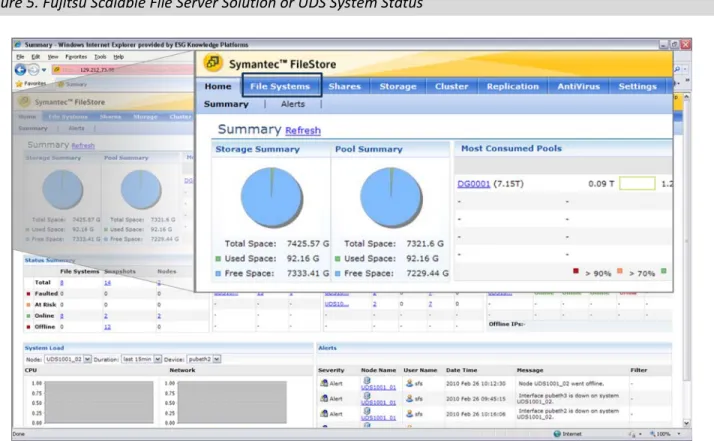Click sfs user icon in 09:45:15 row
Image resolution: width=714 pixels, height=441 pixels.
pyautogui.click(x=409, y=398)
